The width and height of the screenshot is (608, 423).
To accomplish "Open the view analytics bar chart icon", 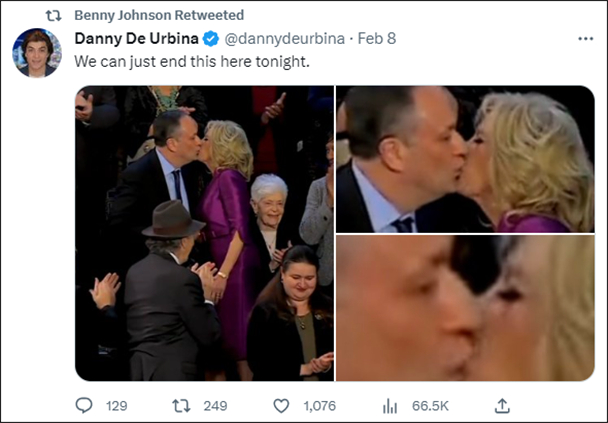I will tap(390, 406).
